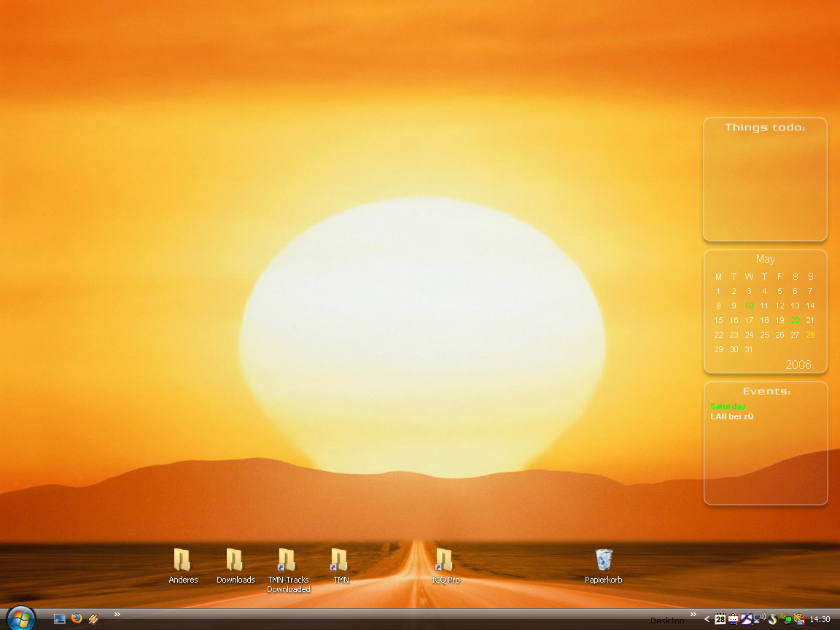Expand the quick launch overflow chevron
Screen dimensions: 840x630
click(x=117, y=615)
